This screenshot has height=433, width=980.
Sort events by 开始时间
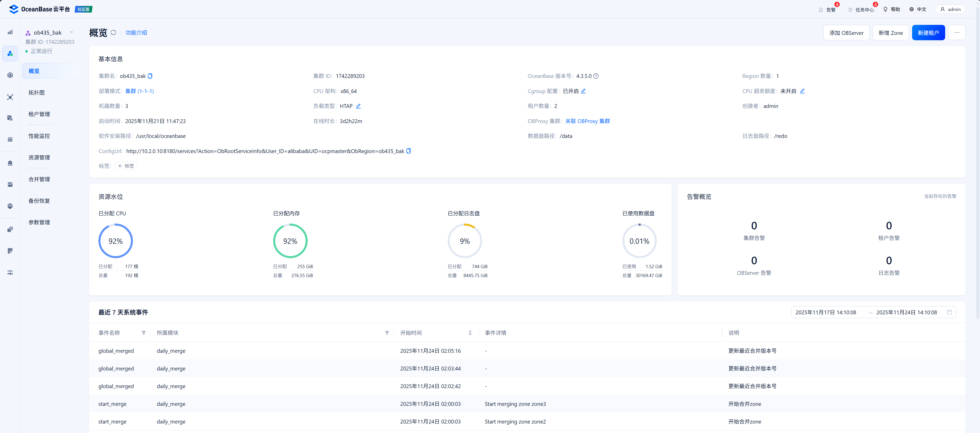[x=470, y=333]
